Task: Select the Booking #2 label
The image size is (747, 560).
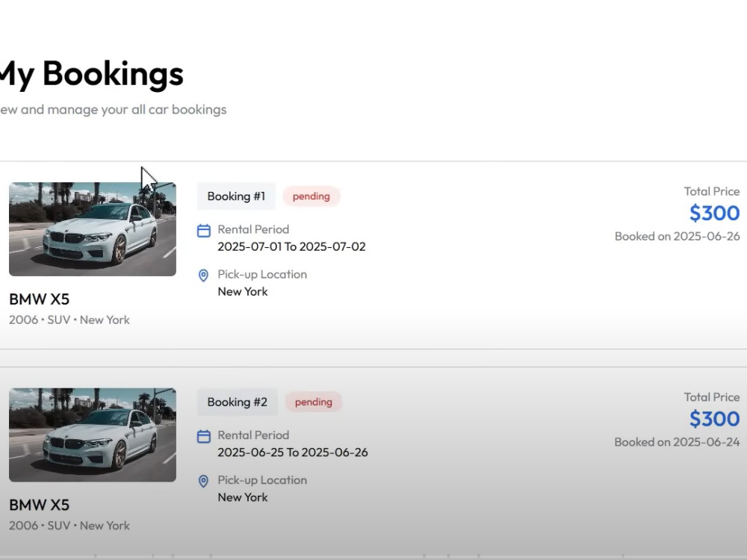Action: click(238, 402)
